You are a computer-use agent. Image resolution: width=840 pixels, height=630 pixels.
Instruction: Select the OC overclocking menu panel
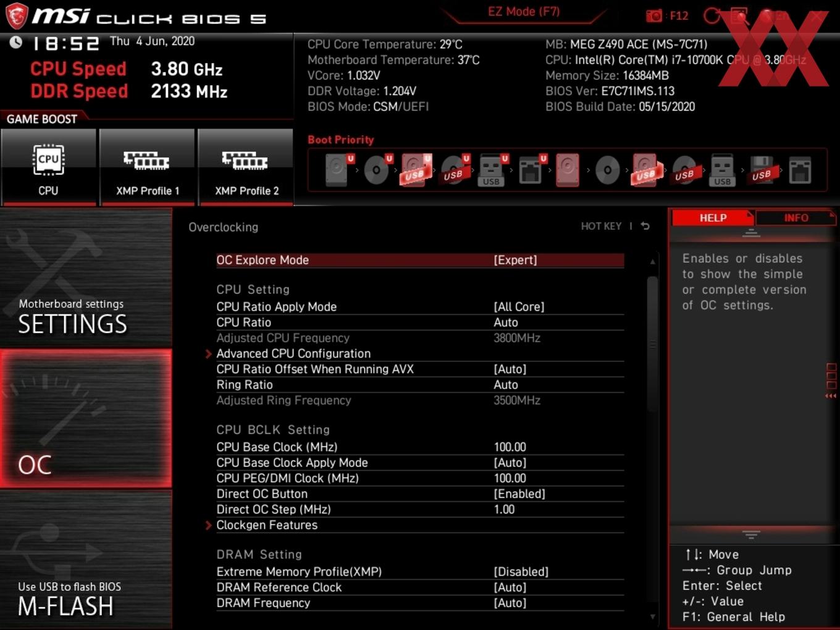pyautogui.click(x=86, y=419)
